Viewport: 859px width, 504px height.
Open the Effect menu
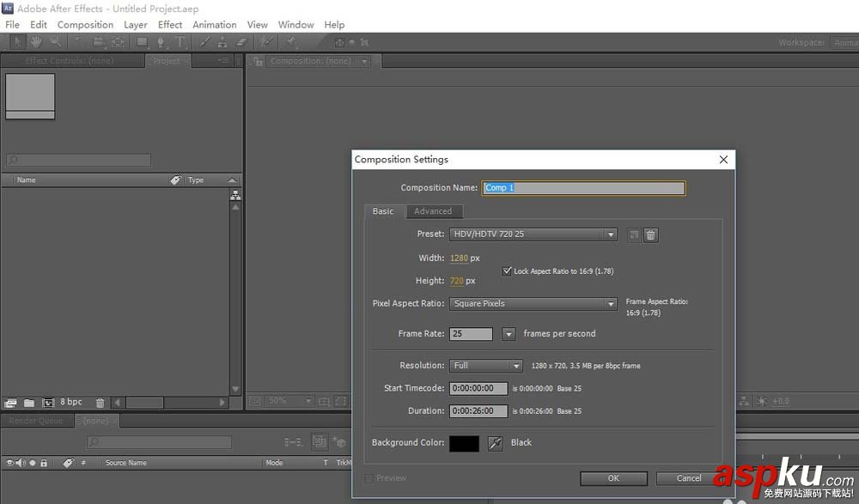tap(170, 25)
